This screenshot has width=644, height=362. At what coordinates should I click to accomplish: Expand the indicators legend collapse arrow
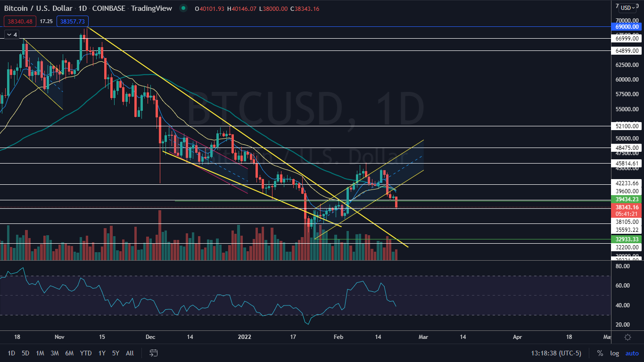coord(11,34)
